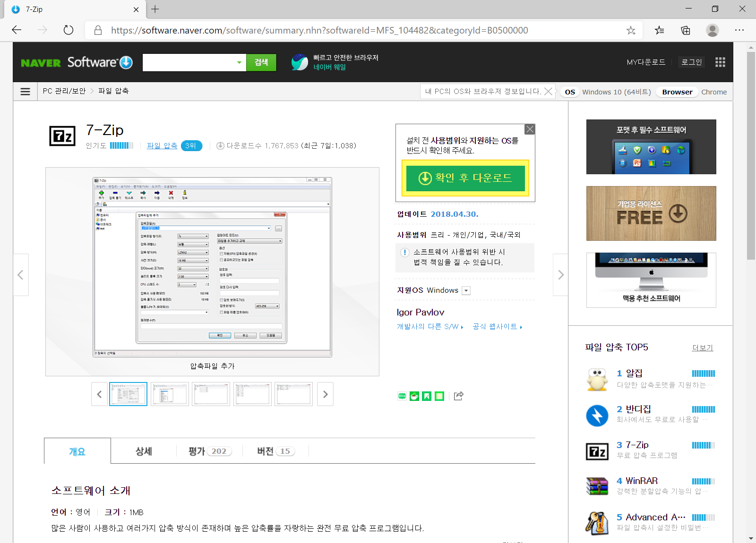The image size is (756, 543).
Task: Show previous screenshot in large viewer
Action: point(21,275)
